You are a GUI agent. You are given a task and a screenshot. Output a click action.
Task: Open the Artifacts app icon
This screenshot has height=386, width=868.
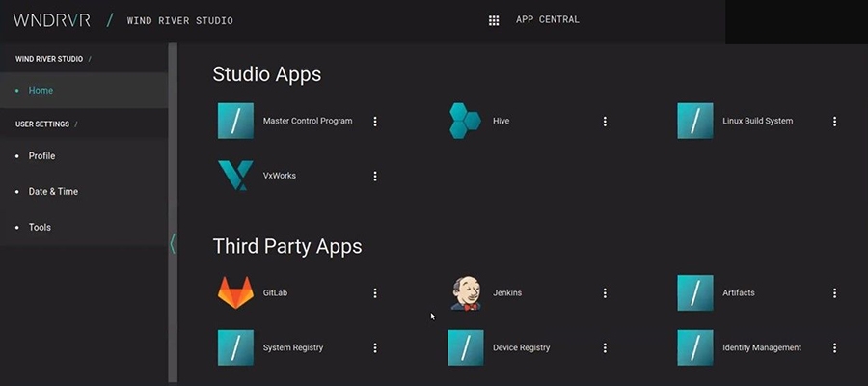tap(695, 293)
